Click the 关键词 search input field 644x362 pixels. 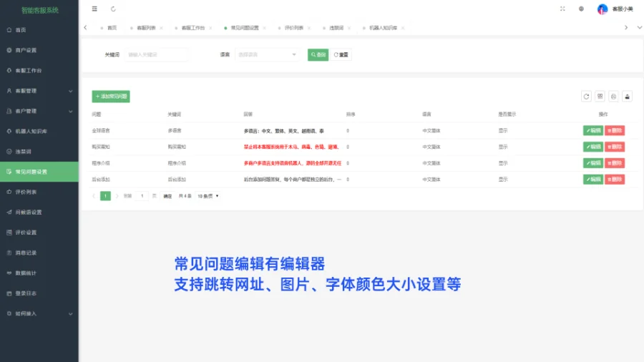[x=156, y=54]
